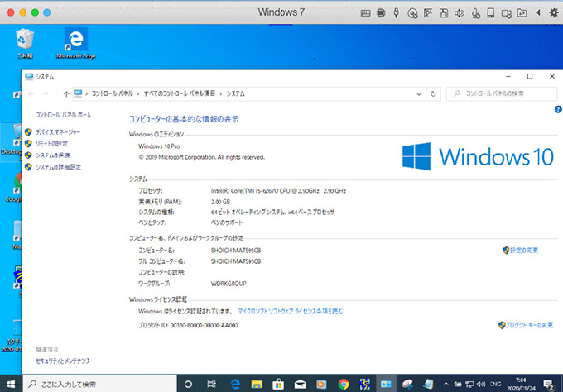Open Mail app from the taskbar
The height and width of the screenshot is (392, 563).
pyautogui.click(x=301, y=385)
